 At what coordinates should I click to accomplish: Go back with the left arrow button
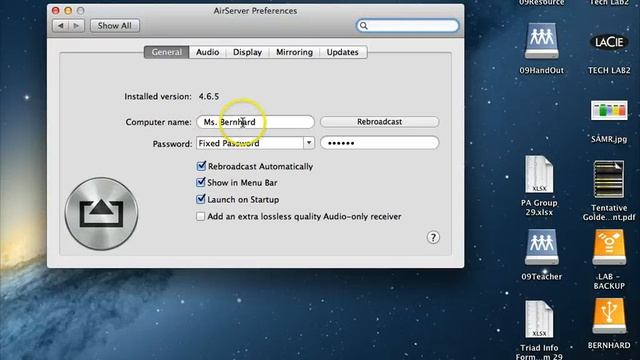point(60,26)
